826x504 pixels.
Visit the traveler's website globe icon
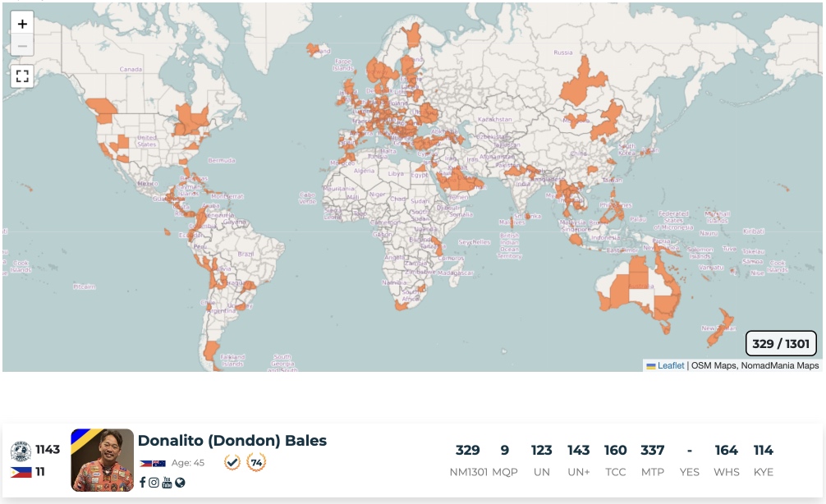point(180,483)
